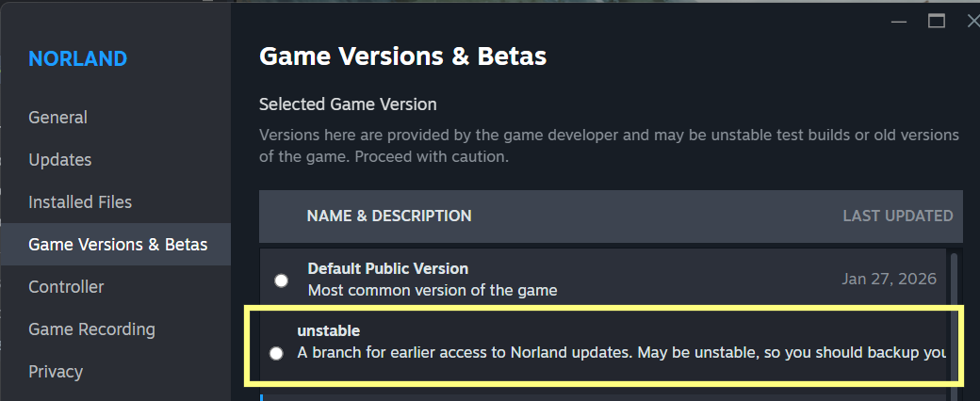Open the Game Recording tab
Screen dimensions: 980x401
91,329
